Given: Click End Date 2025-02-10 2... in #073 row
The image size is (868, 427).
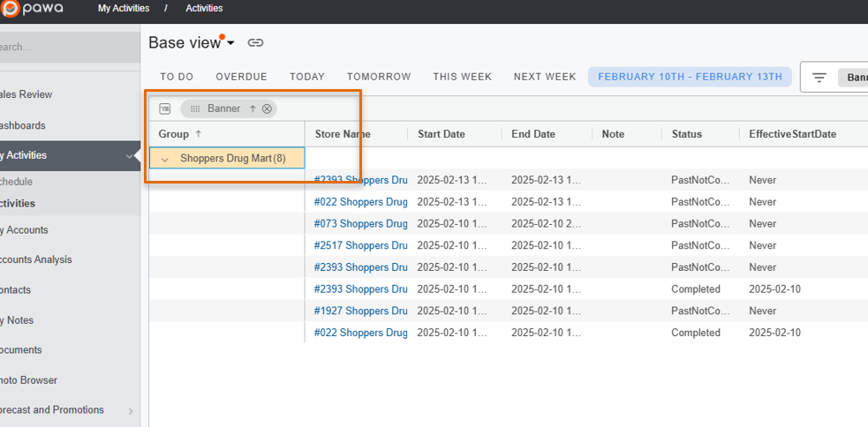Looking at the screenshot, I should point(547,223).
